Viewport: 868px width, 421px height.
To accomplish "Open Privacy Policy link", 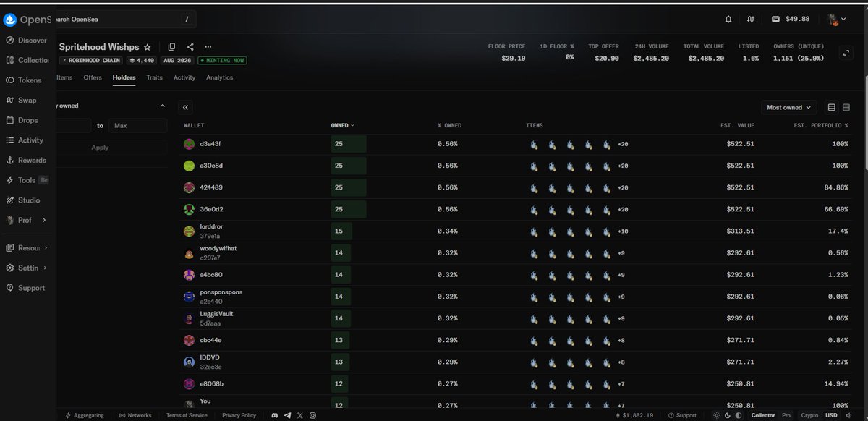I will pos(239,415).
